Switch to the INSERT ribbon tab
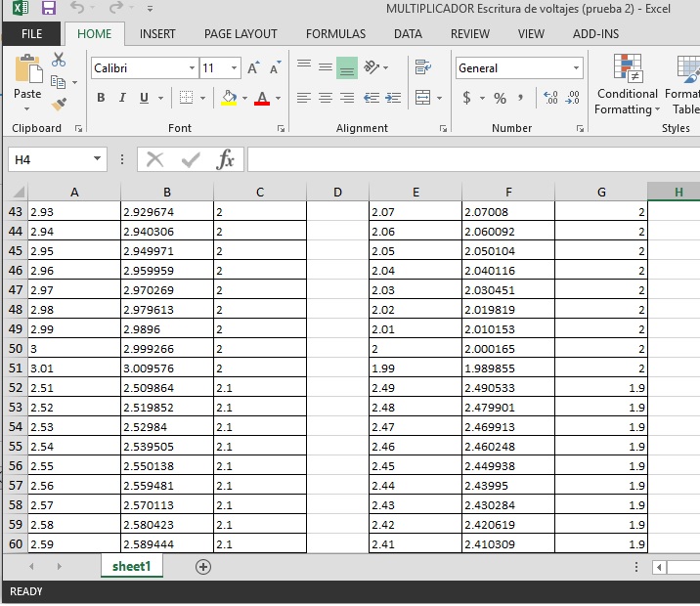Viewport: 700px width, 606px height. click(x=157, y=33)
